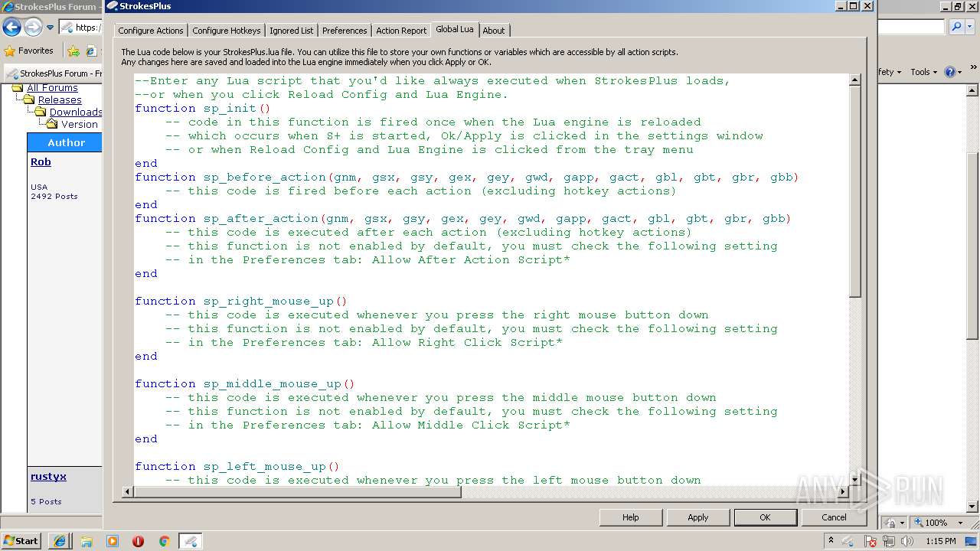The height and width of the screenshot is (551, 980).
Task: Click the horizontal scrollbar right arrow
Action: [x=843, y=491]
